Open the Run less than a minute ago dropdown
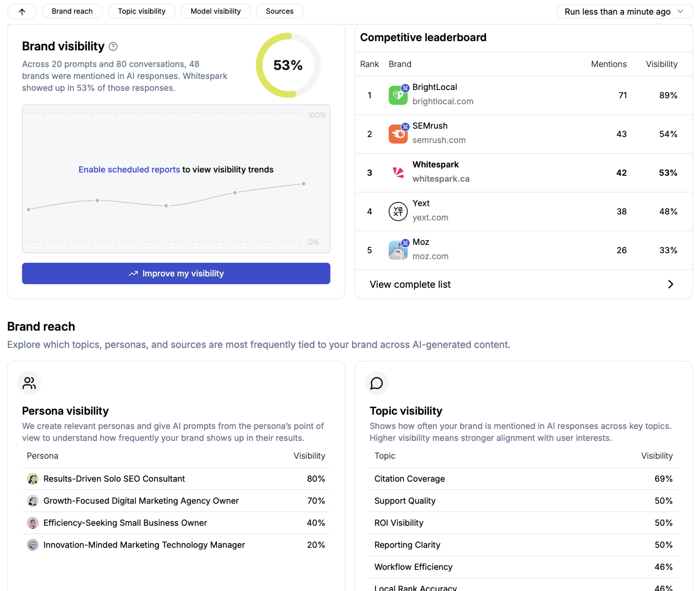The height and width of the screenshot is (591, 700). (624, 12)
